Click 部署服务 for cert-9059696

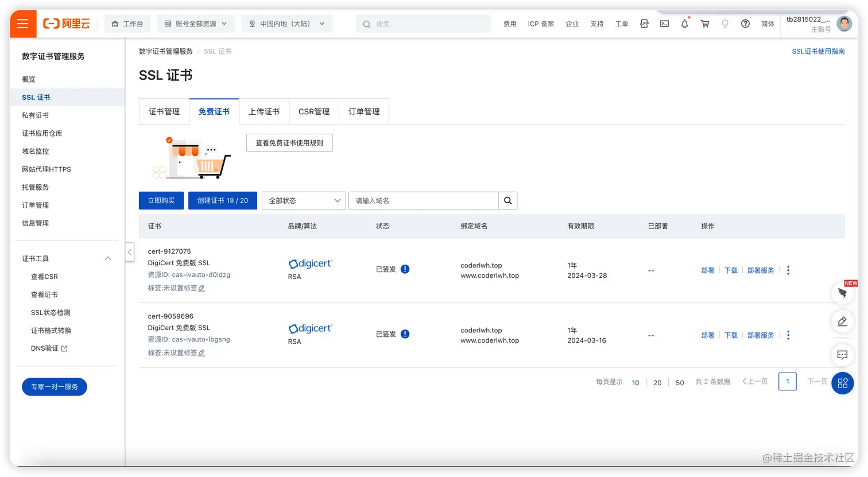coord(761,335)
